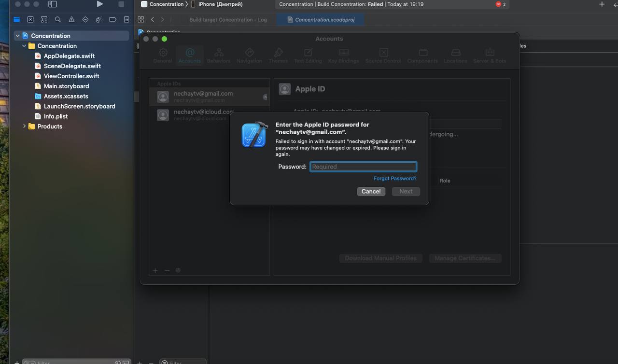Screen dimensions: 618x364
Task: Open Locations preferences tab
Action: tap(455, 56)
